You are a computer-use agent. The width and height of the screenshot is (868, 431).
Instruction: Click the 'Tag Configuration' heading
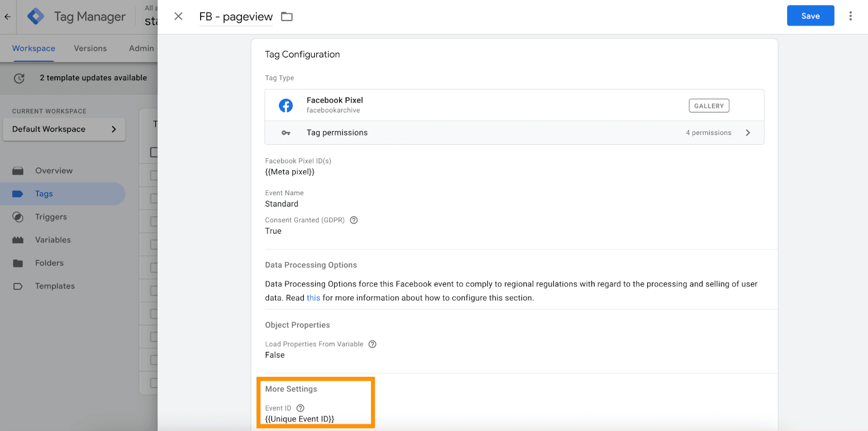302,54
